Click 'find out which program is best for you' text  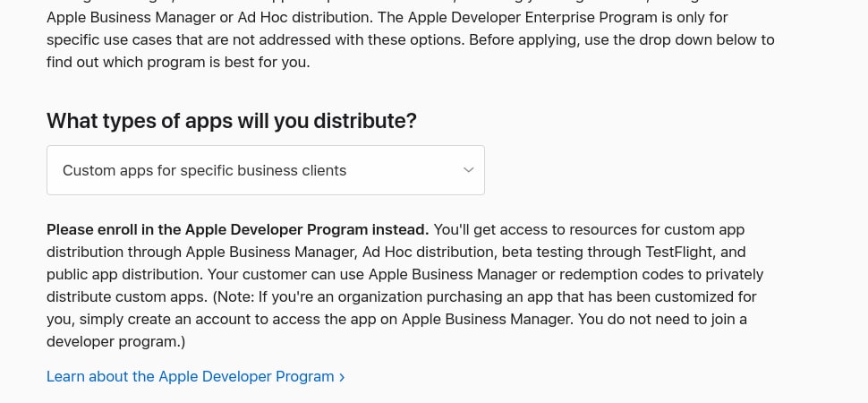pos(178,64)
